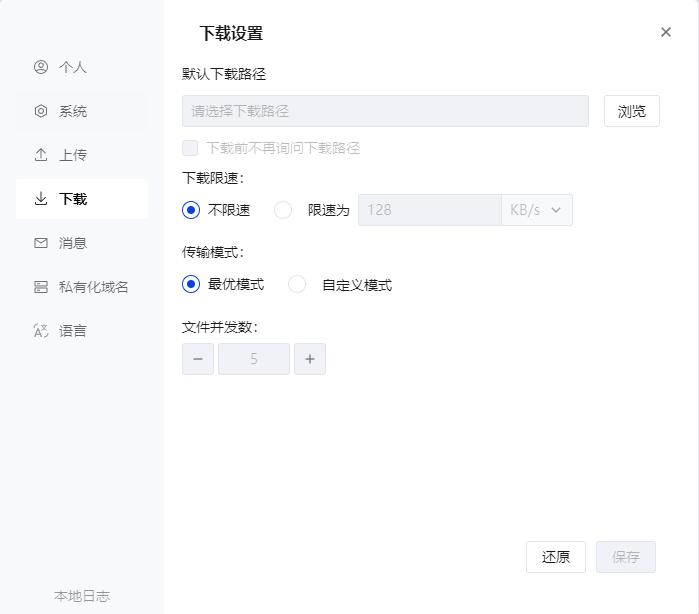Click the 私有化域名 server icon
The image size is (699, 614).
click(41, 287)
